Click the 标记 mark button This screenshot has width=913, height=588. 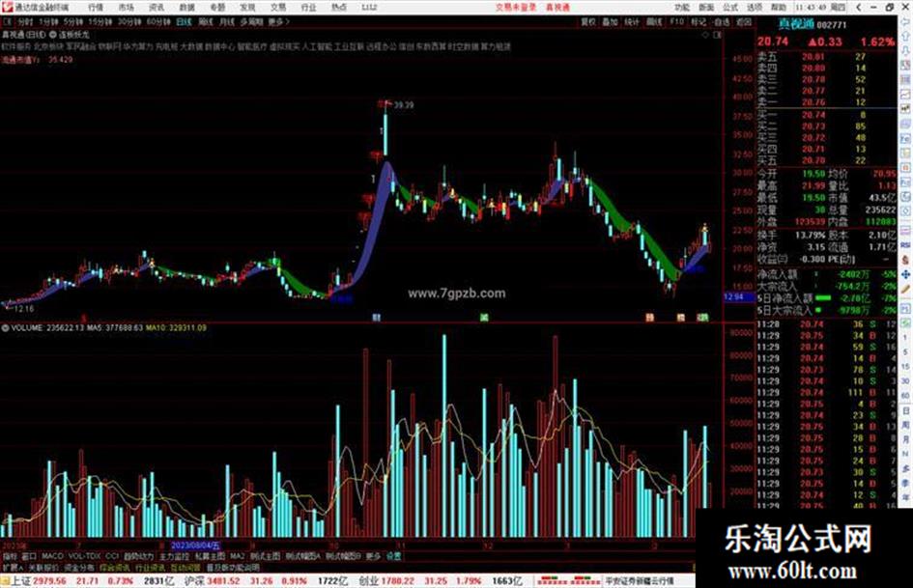point(699,21)
